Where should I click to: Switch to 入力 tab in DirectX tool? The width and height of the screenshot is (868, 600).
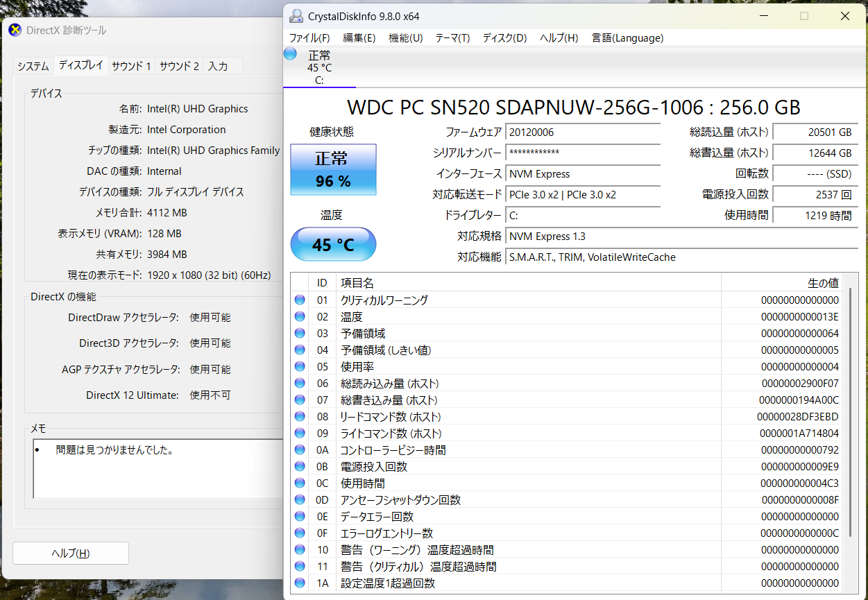coord(218,67)
